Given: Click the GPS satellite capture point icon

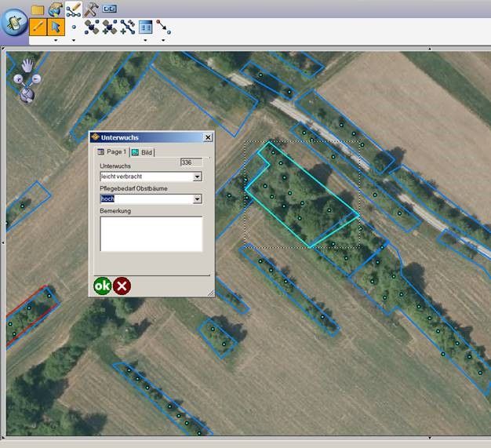Looking at the screenshot, I should [92, 27].
